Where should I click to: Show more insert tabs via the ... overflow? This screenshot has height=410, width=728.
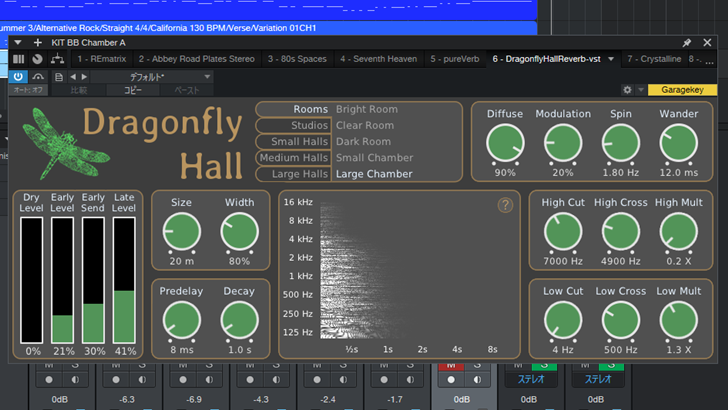coord(709,60)
